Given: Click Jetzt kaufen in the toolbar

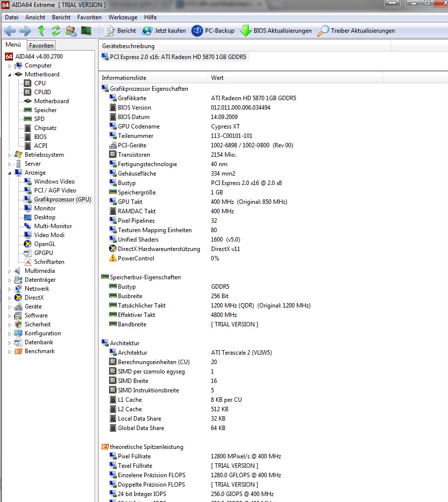Looking at the screenshot, I should tap(164, 31).
